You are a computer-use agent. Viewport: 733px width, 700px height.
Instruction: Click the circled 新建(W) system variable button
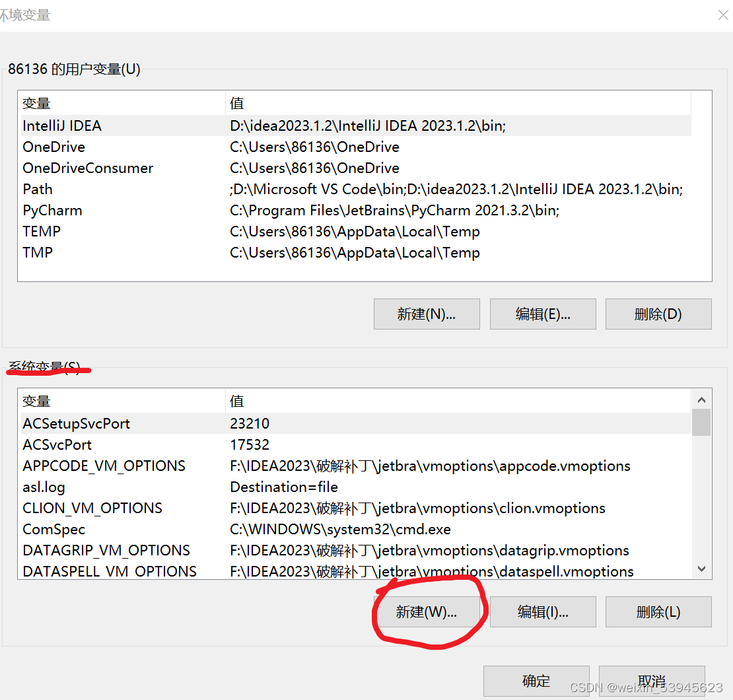pyautogui.click(x=426, y=612)
